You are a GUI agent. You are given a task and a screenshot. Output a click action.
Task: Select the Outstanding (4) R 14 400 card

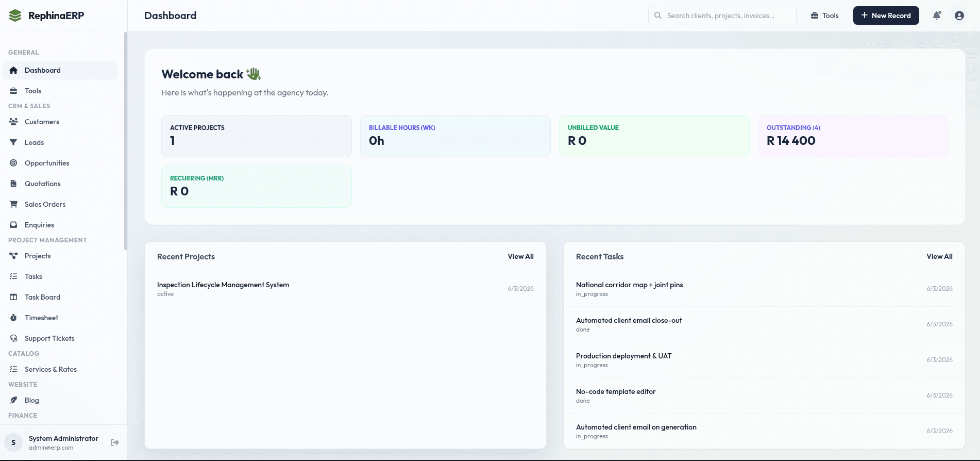[x=853, y=136]
